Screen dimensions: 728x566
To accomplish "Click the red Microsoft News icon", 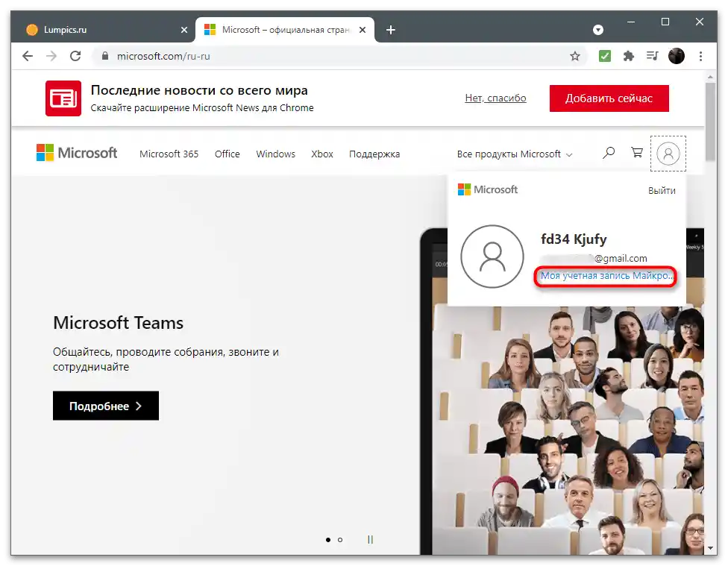I will (63, 98).
